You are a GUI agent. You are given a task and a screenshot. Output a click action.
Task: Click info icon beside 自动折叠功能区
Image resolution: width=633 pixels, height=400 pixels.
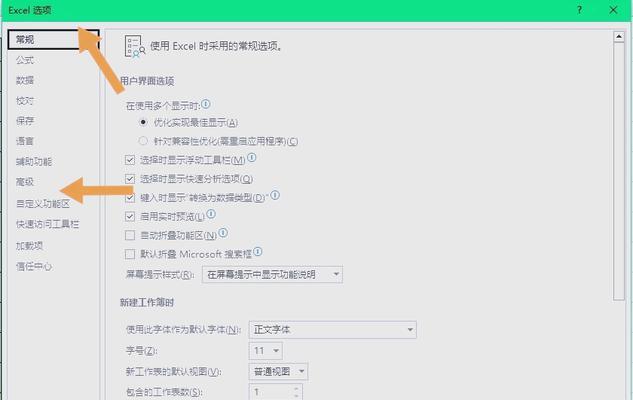223,232
